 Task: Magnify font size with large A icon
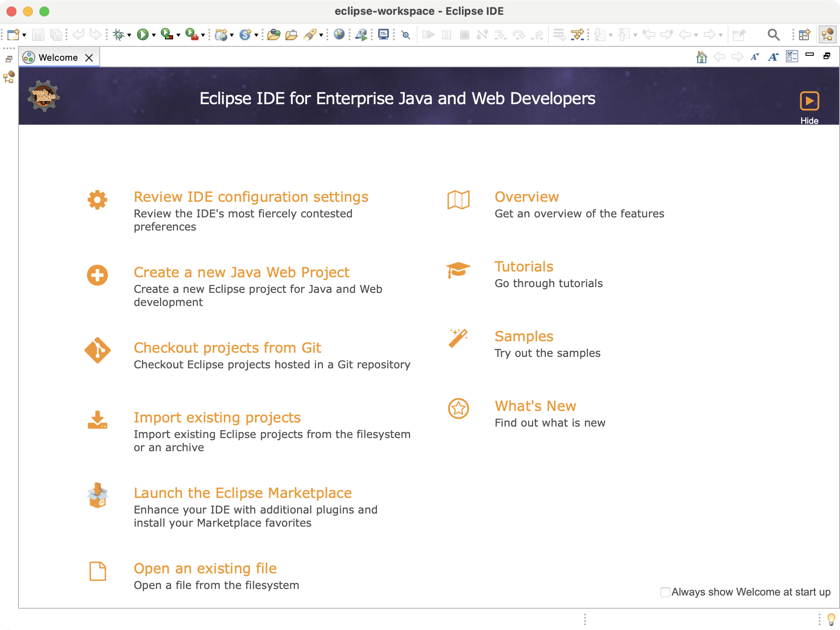(774, 57)
